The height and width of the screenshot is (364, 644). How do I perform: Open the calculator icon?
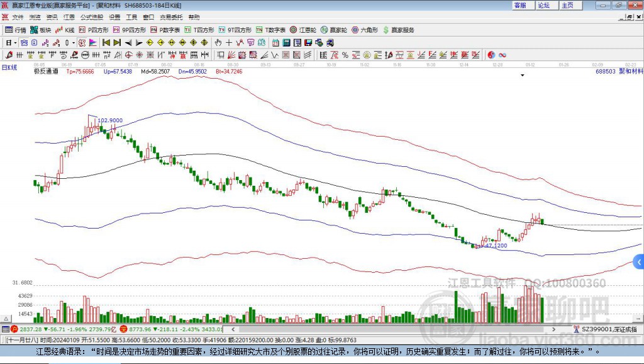tap(286, 43)
